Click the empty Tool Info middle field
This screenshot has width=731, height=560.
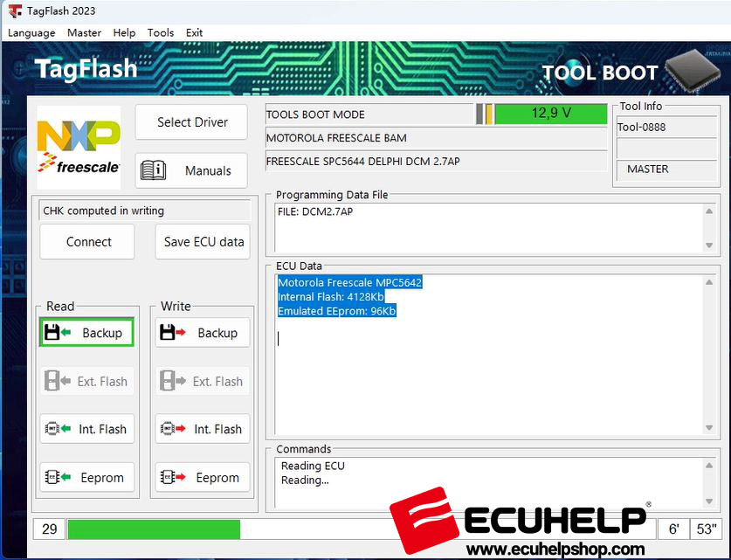666,149
